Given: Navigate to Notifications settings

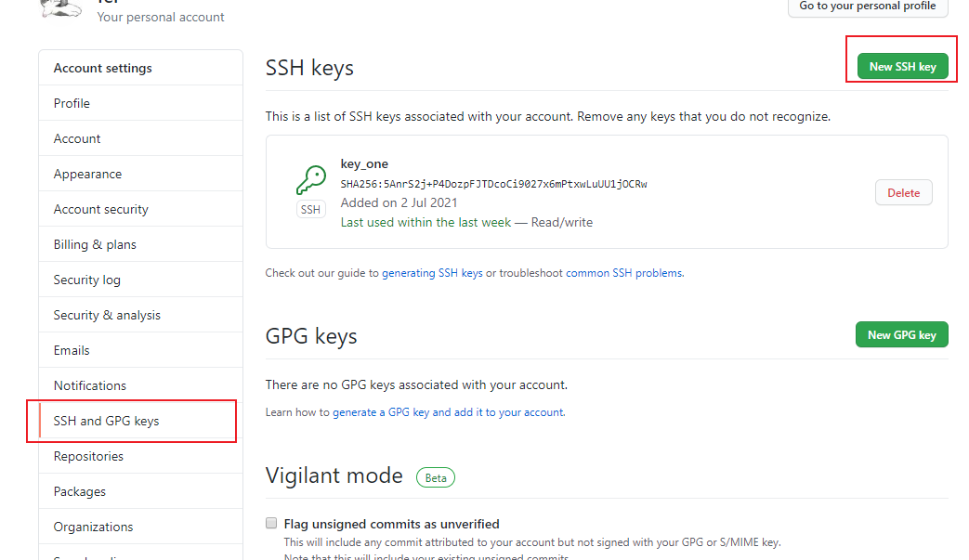Looking at the screenshot, I should pos(141,385).
